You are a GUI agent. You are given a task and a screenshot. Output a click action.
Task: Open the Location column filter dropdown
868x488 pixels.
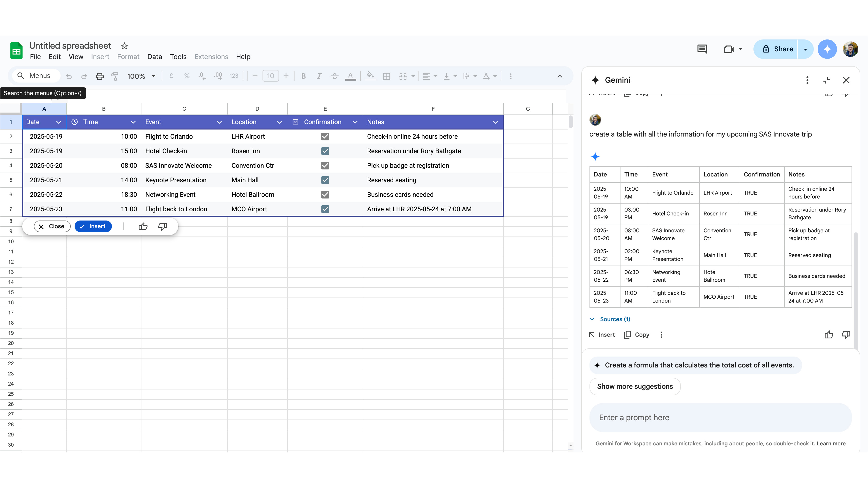tap(279, 122)
